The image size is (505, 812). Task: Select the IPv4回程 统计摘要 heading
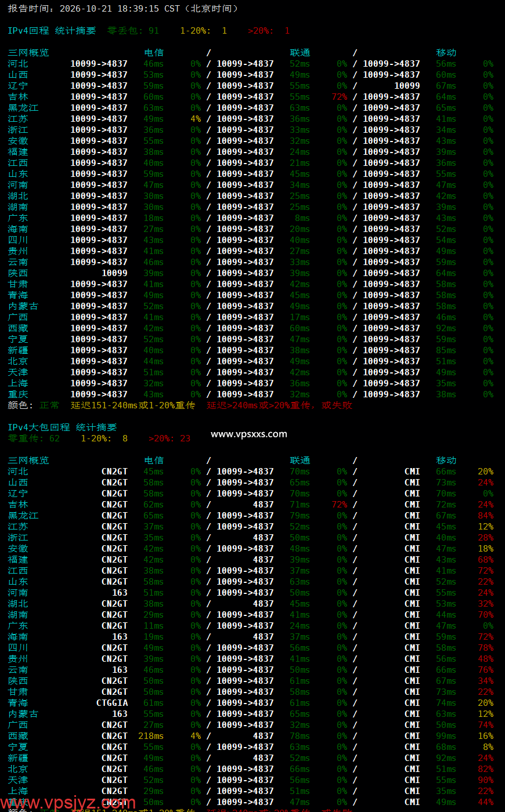(x=52, y=31)
